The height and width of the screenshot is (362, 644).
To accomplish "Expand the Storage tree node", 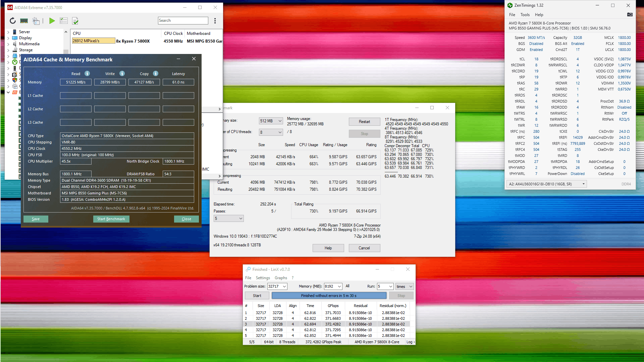I will click(x=8, y=50).
